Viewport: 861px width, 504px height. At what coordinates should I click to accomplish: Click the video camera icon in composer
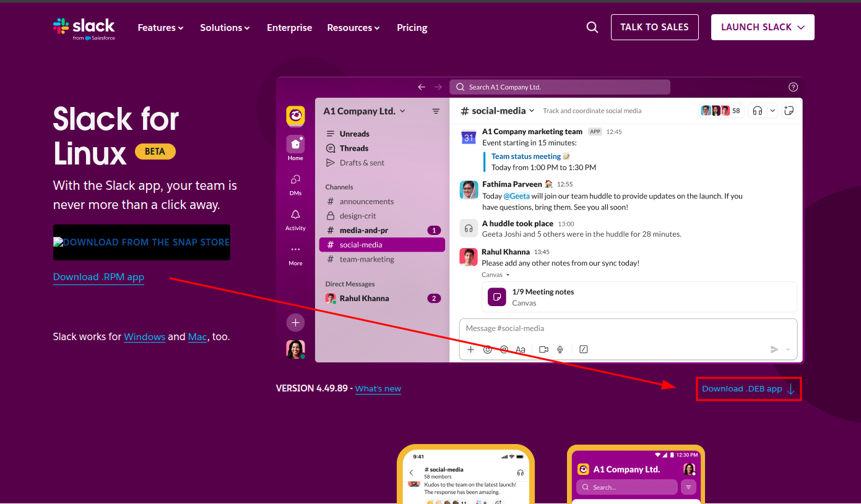[x=543, y=349]
